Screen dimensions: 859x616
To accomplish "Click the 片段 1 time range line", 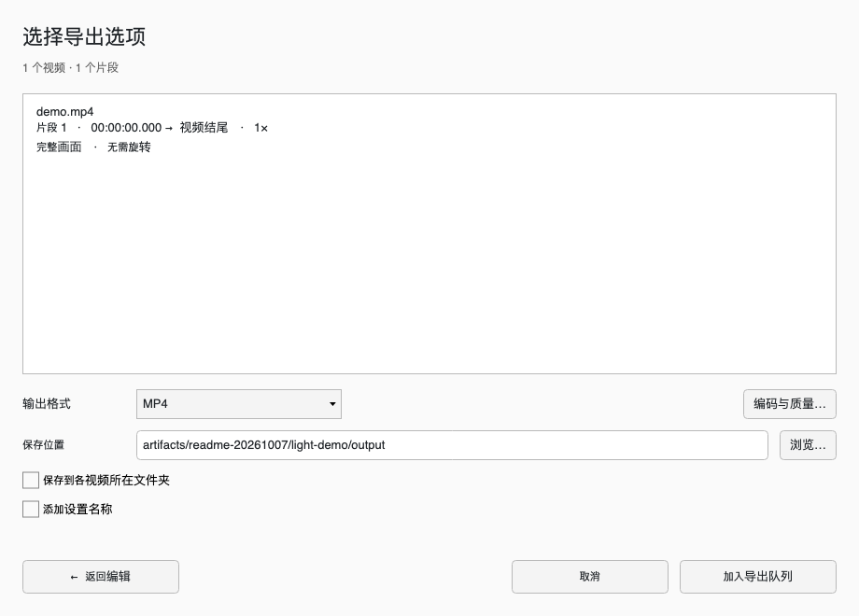I will click(152, 128).
